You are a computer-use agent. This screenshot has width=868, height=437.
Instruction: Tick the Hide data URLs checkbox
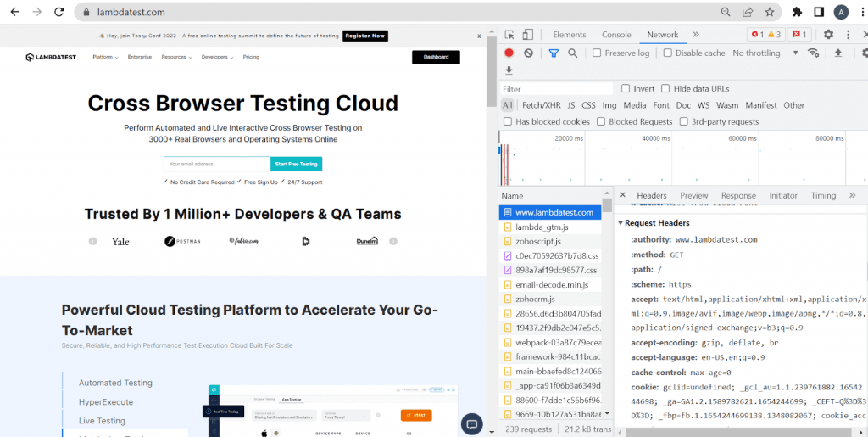point(665,88)
